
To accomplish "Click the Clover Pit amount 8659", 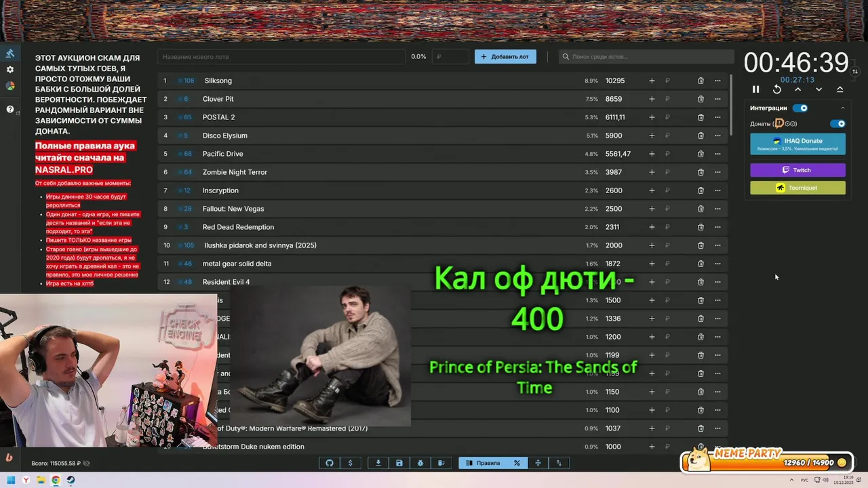I will point(614,99).
